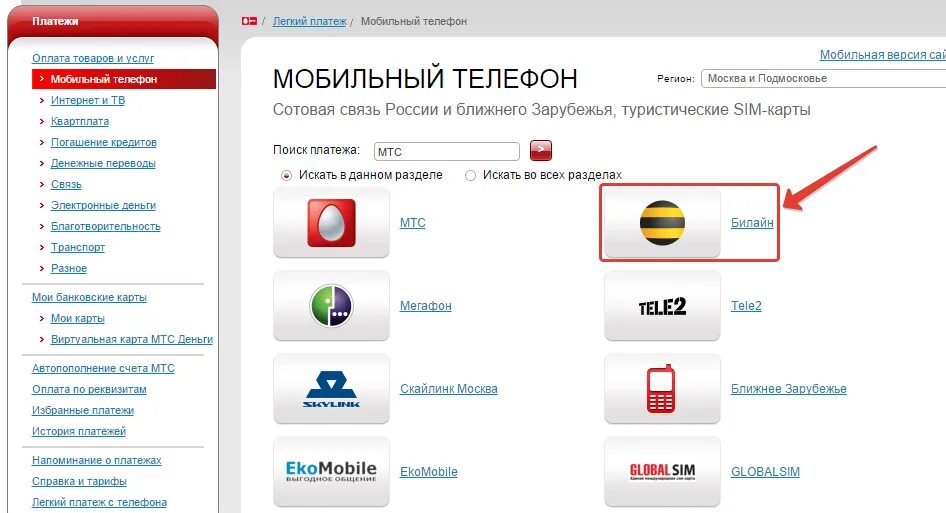946x513 pixels.
Task: Click the Beeline striped ball logo tile
Action: point(662,223)
